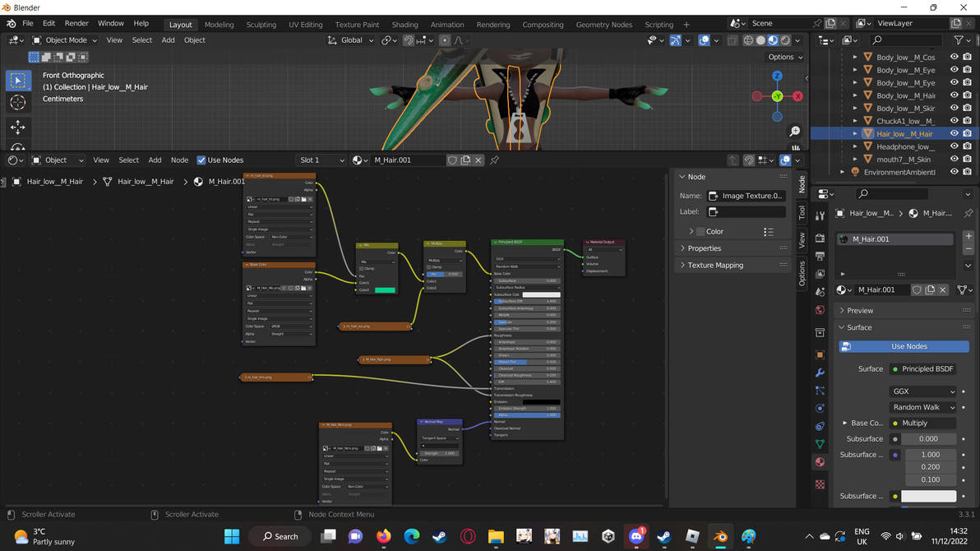Switch viewport shading to wireframe
This screenshot has width=980, height=551.
pyautogui.click(x=748, y=40)
